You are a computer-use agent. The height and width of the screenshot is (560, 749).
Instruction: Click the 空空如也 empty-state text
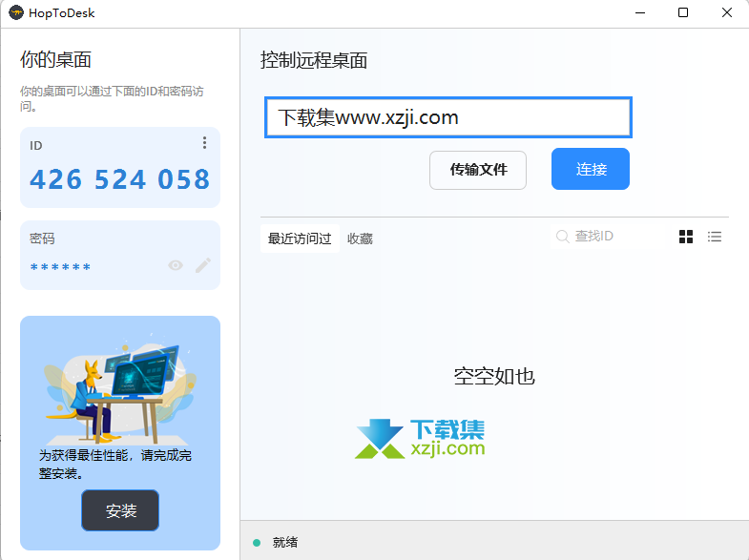click(494, 376)
